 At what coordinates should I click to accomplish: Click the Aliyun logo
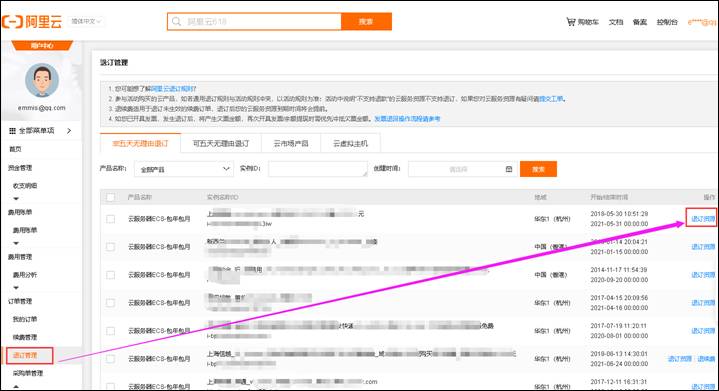[32, 22]
